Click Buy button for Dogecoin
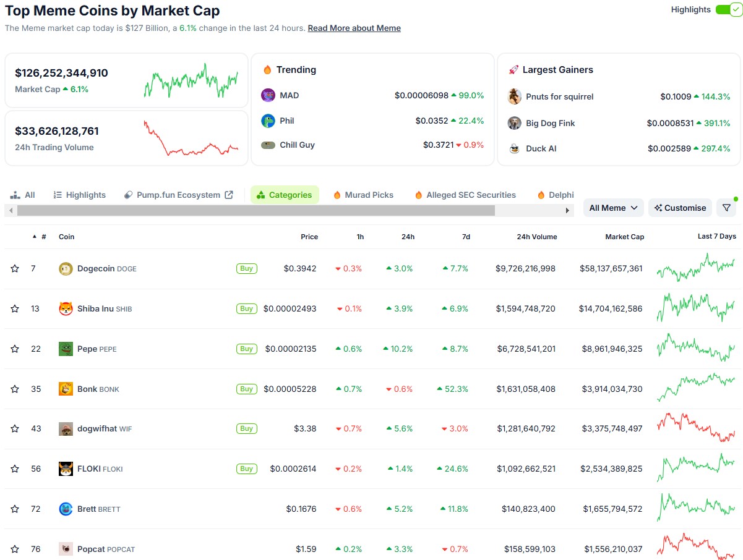 tap(246, 269)
